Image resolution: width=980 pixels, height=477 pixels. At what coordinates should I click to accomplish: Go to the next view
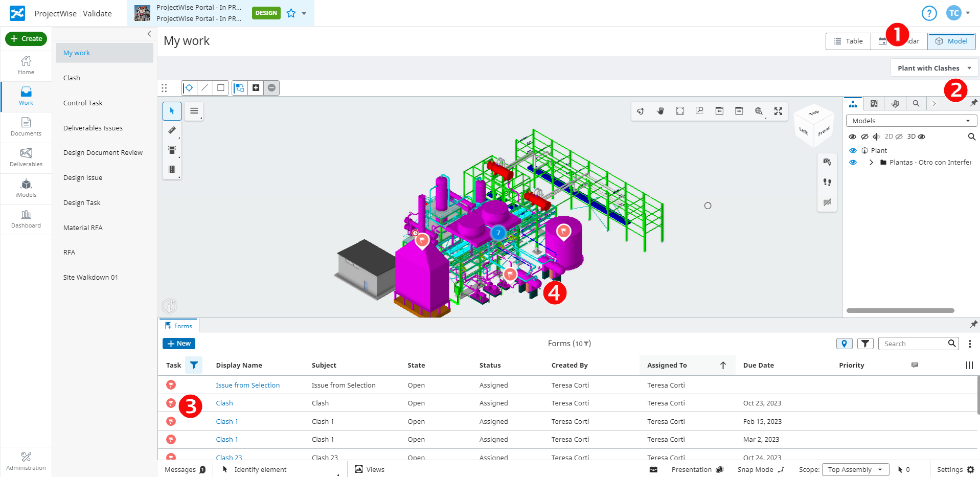(x=739, y=111)
